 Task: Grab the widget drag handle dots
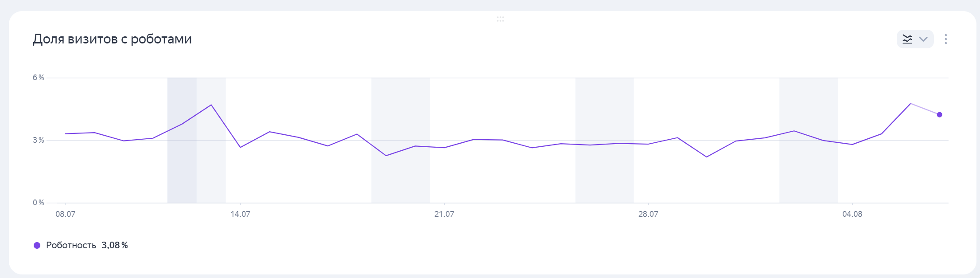[500, 19]
